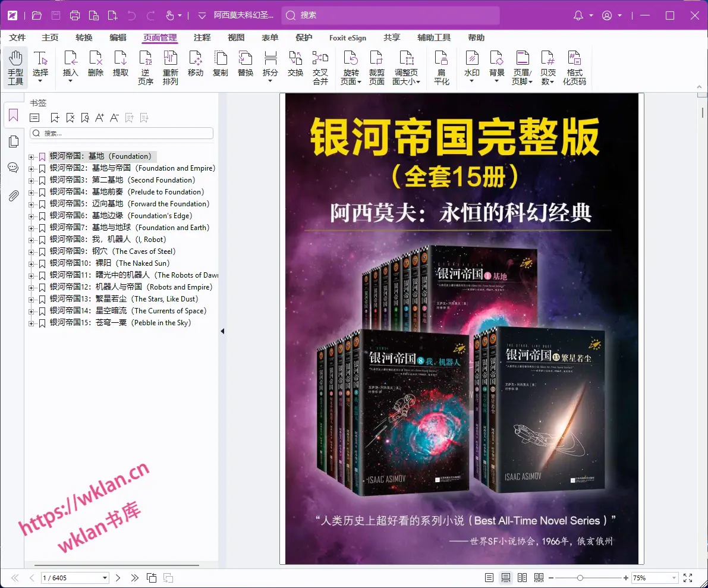Expand the 银河帝国8: 我，机器人 bookmark

pos(31,239)
